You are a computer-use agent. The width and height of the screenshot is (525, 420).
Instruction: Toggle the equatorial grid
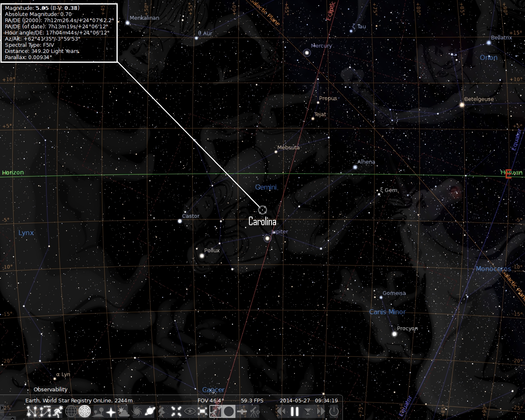pos(71,411)
